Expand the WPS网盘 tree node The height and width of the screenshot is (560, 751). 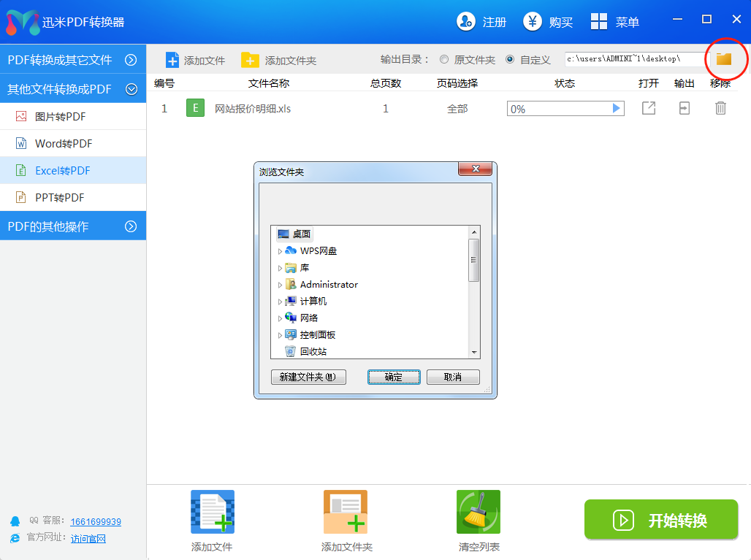point(280,251)
